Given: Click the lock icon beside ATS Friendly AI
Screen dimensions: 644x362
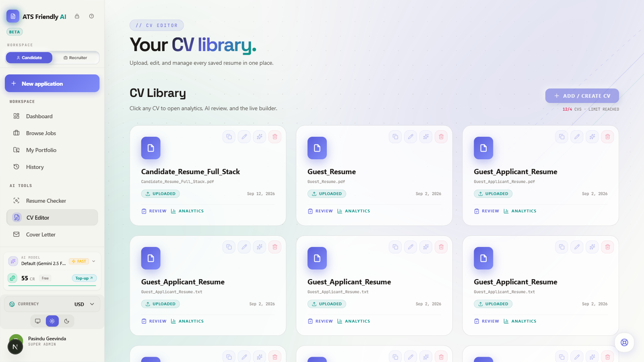Looking at the screenshot, I should (x=77, y=16).
